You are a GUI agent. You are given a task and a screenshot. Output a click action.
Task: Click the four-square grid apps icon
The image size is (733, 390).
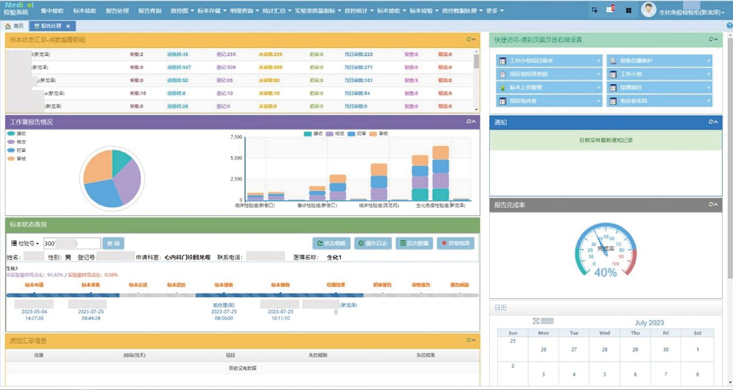pyautogui.click(x=629, y=10)
